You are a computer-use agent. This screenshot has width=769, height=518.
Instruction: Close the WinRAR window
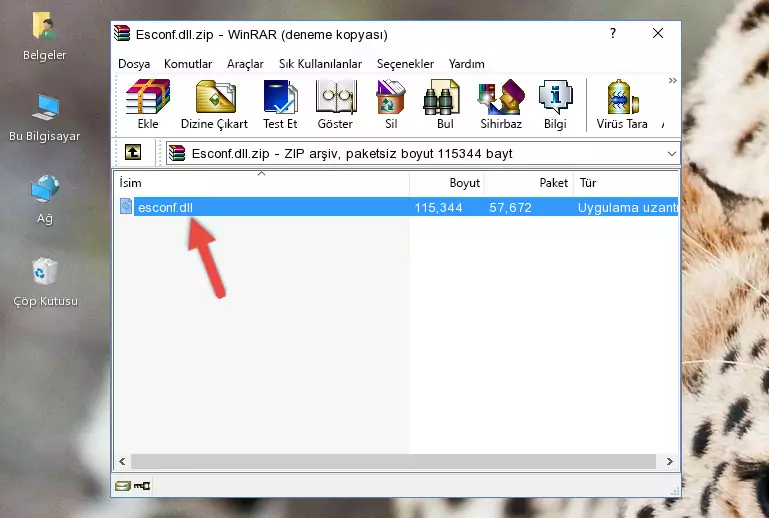[658, 33]
